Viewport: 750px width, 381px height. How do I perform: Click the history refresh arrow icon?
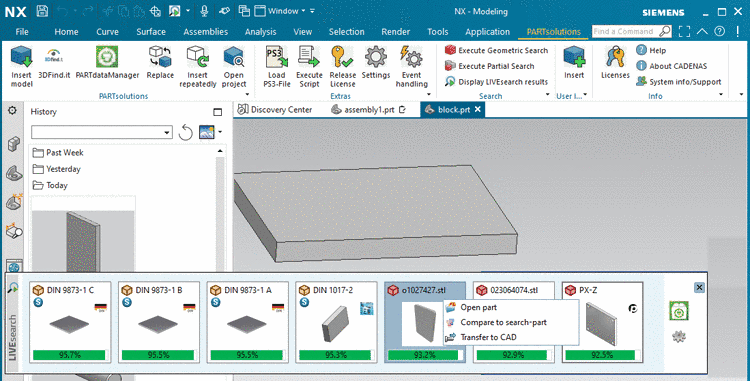tap(186, 132)
